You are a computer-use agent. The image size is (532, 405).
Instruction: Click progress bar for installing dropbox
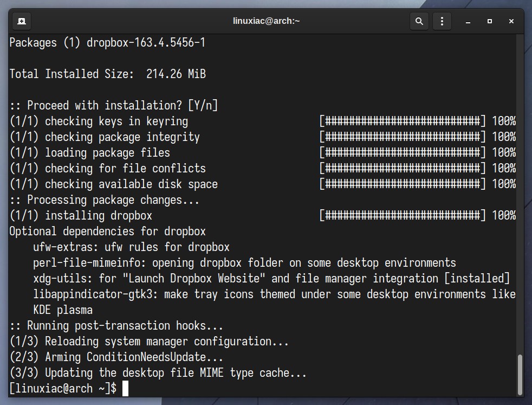click(403, 216)
